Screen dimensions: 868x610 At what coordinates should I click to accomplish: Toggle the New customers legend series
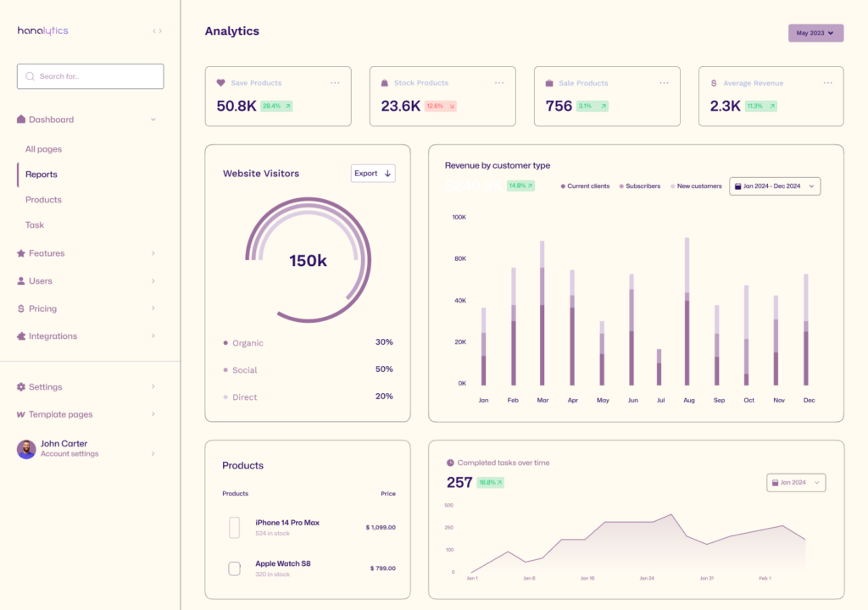697,186
